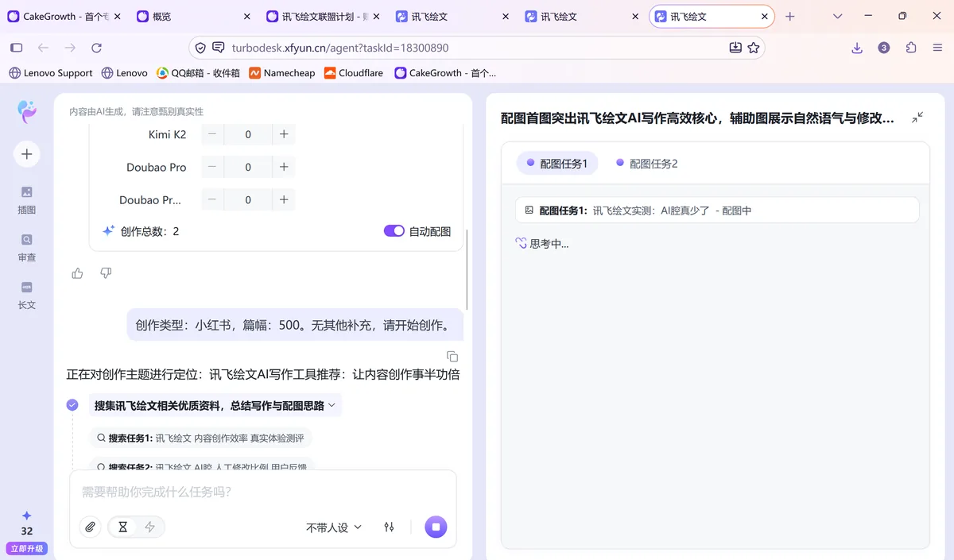Switch to 配图任务1 tab
This screenshot has height=560, width=954.
pyautogui.click(x=556, y=164)
